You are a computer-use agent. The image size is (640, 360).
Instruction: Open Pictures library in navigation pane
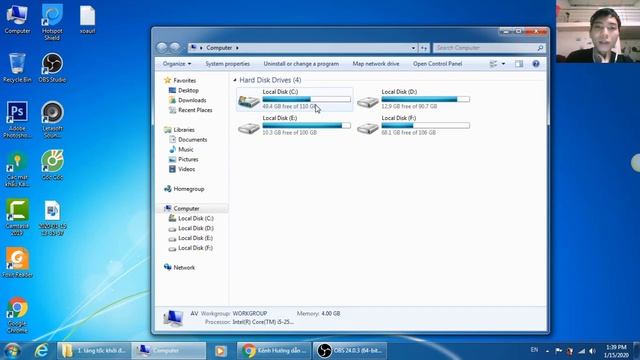pyautogui.click(x=188, y=159)
